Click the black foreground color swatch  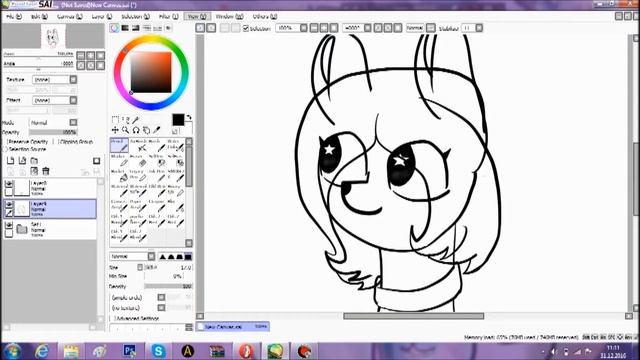click(178, 120)
